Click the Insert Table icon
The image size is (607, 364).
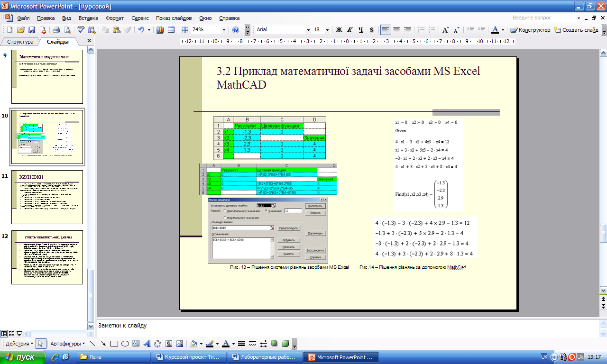171,30
